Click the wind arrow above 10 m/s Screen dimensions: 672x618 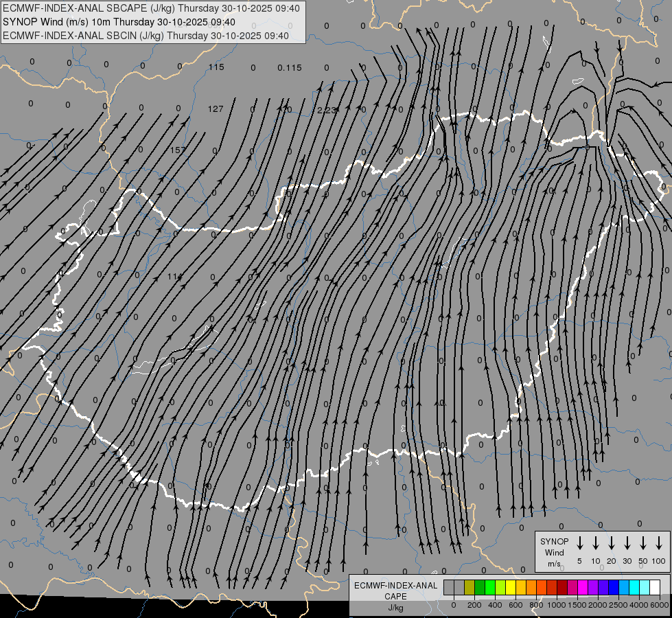[595, 543]
